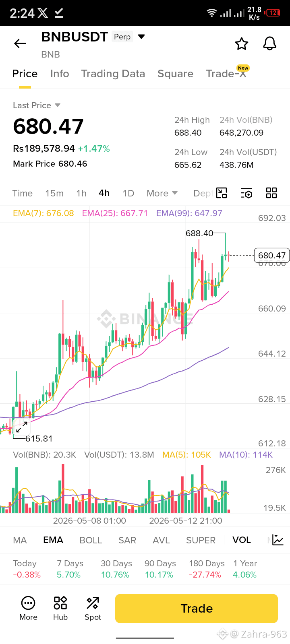Open the Hub icon

pos(60,609)
